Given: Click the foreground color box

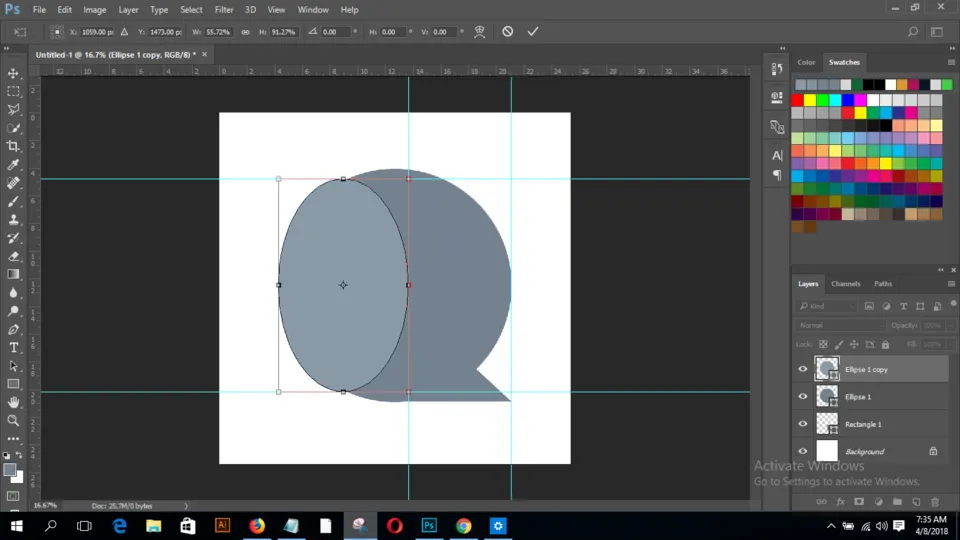Looking at the screenshot, I should coord(9,470).
